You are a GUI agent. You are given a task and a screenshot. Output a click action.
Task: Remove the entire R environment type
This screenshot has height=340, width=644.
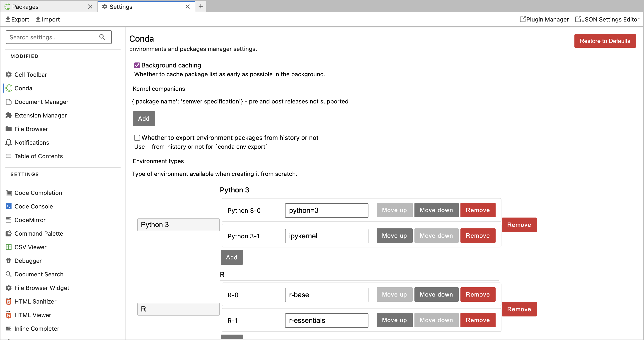pyautogui.click(x=519, y=309)
